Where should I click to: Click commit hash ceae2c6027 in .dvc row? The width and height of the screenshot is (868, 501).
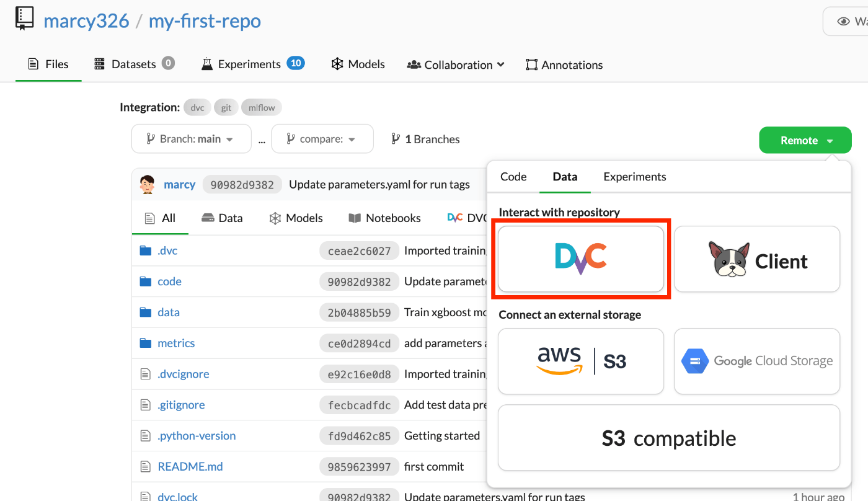(359, 250)
